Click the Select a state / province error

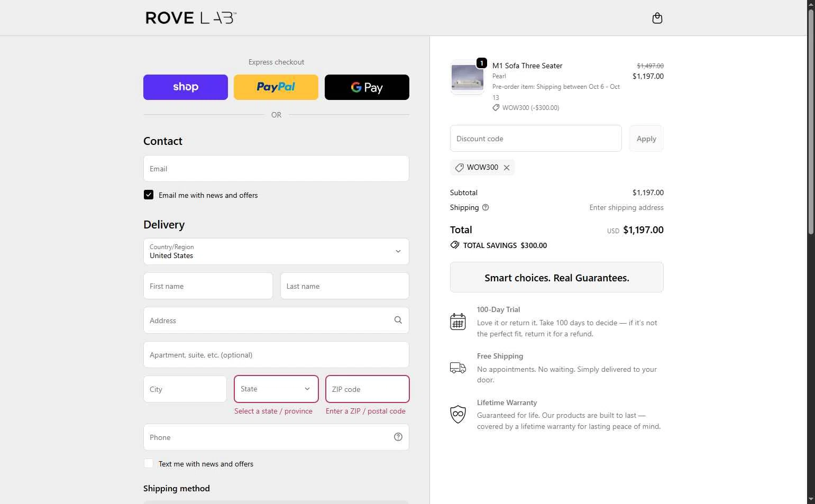273,411
